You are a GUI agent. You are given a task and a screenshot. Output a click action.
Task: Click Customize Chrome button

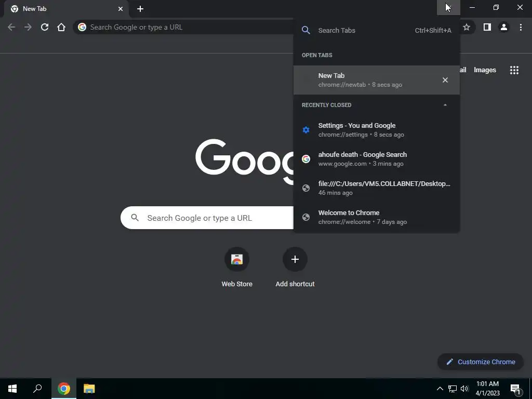481,362
